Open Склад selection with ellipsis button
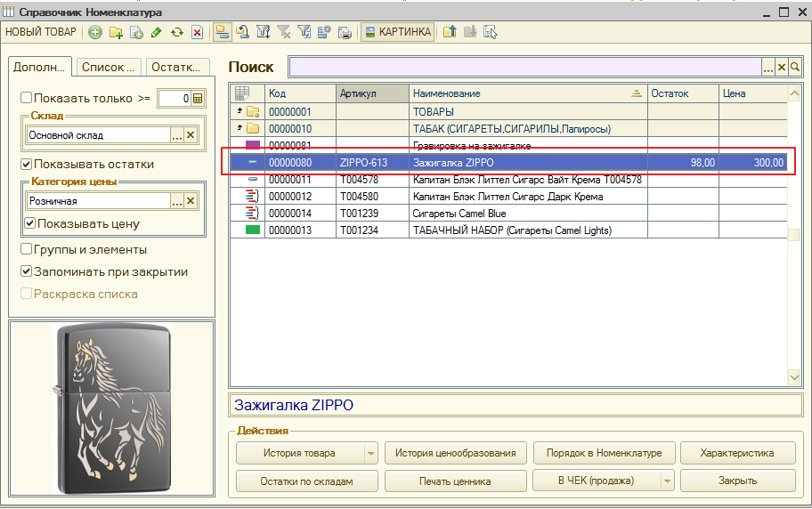The height and width of the screenshot is (509, 812). (177, 135)
